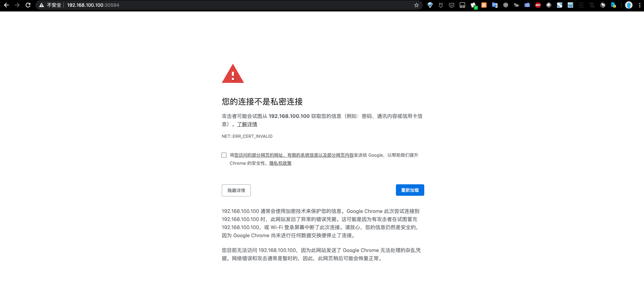Open the small gray winged-car extension icon

point(516,5)
